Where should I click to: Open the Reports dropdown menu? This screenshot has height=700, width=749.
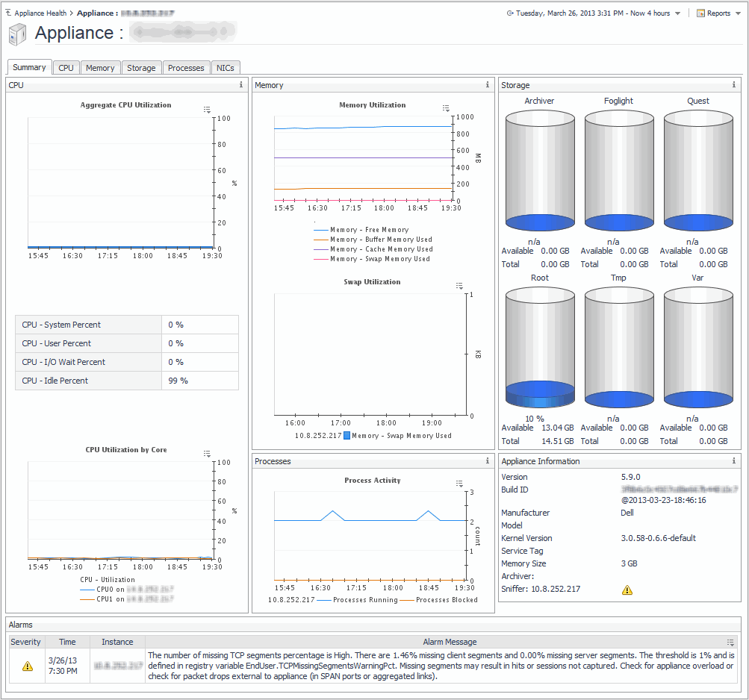pyautogui.click(x=717, y=13)
